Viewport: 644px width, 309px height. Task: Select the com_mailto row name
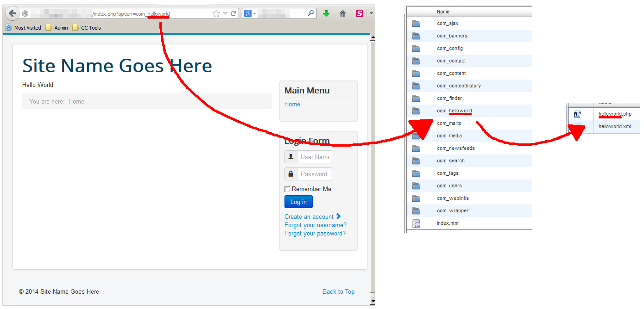coord(449,123)
